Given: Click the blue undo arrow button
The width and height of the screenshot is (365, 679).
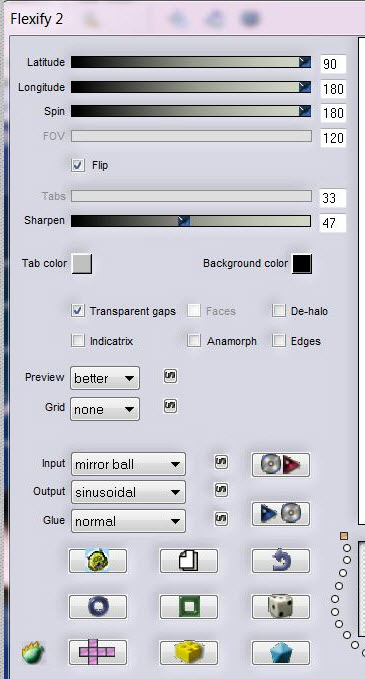Looking at the screenshot, I should 281,561.
